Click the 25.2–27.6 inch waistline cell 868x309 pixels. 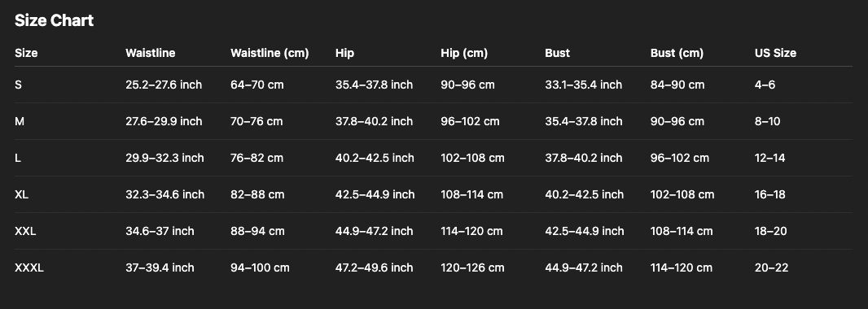click(x=164, y=85)
